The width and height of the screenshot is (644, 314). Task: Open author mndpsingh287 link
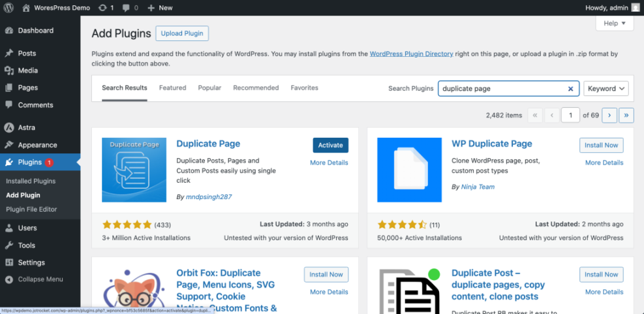[x=209, y=197]
